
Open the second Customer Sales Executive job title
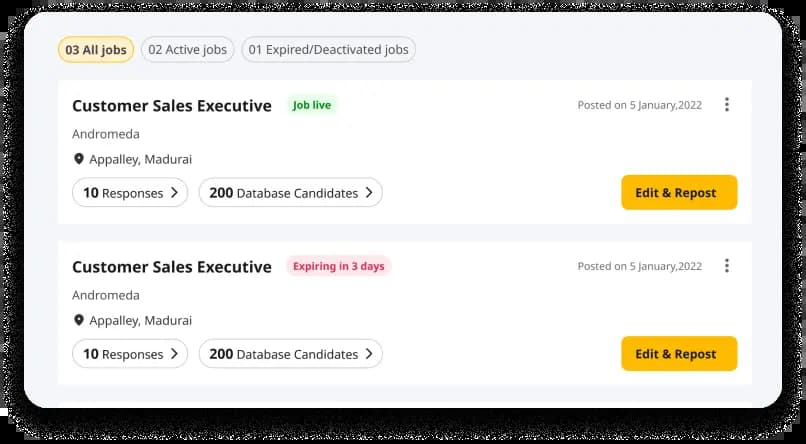pyautogui.click(x=172, y=267)
